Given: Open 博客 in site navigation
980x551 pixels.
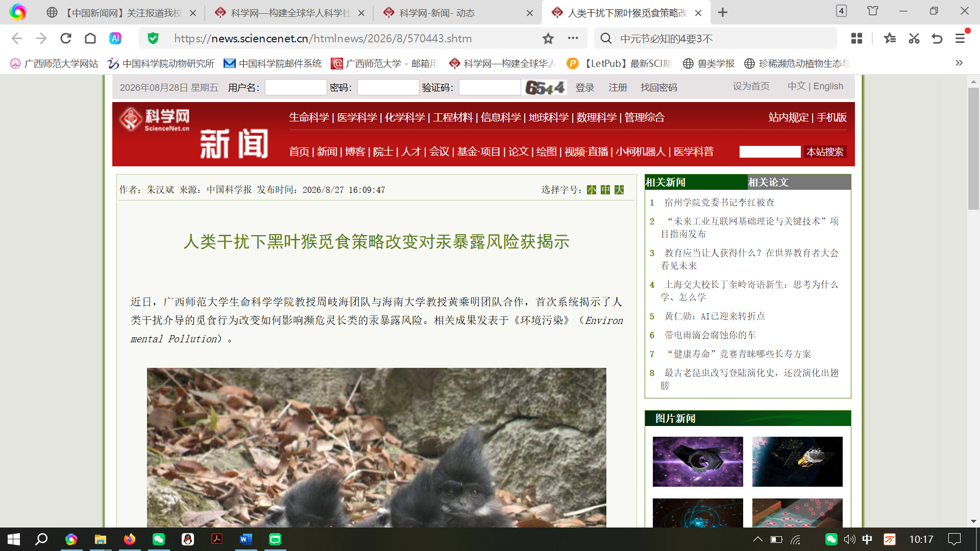Looking at the screenshot, I should point(355,152).
